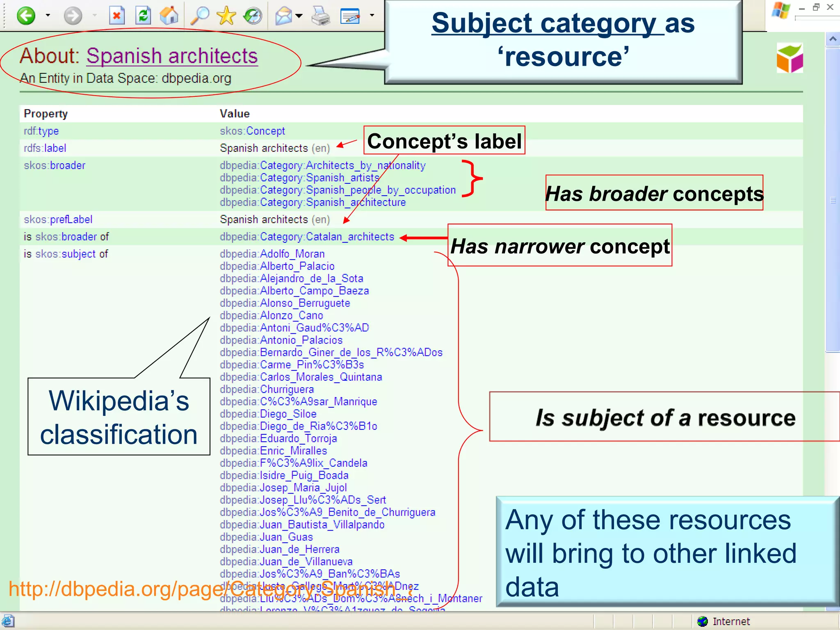Open the Back button history dropdown
Viewport: 840px width, 630px height.
pos(48,16)
